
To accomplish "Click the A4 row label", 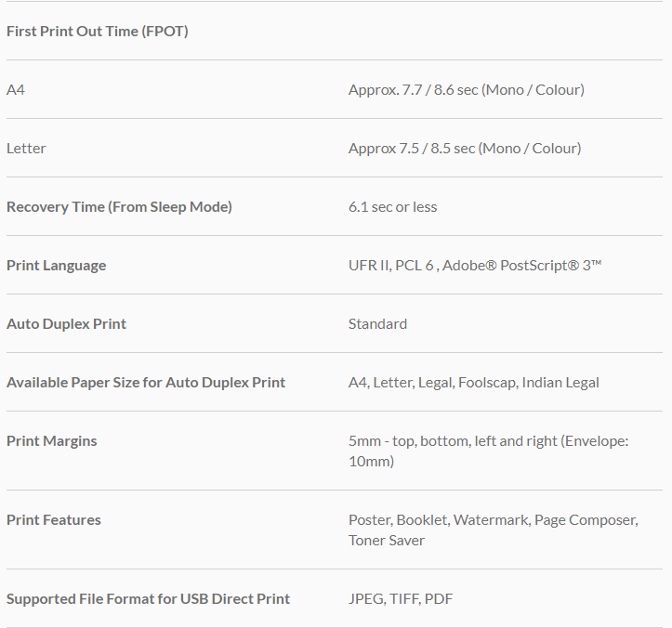I will [16, 90].
